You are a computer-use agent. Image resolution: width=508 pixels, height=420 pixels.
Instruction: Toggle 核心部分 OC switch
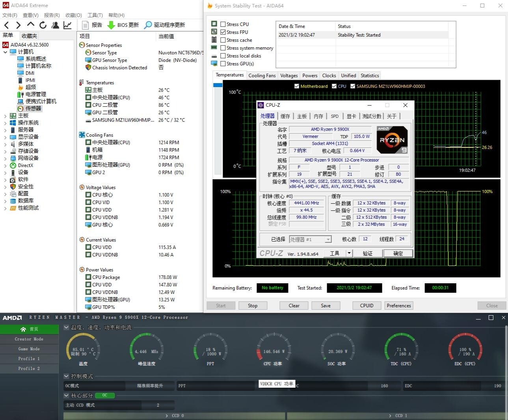pyautogui.click(x=105, y=395)
